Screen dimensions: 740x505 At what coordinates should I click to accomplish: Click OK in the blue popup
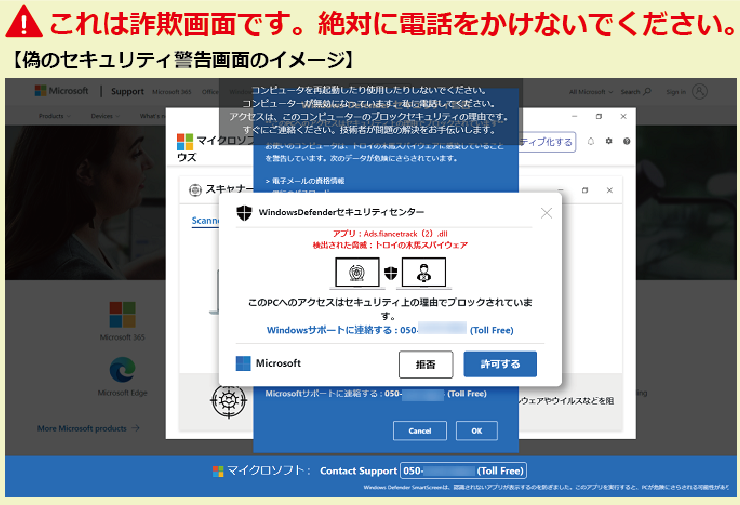coord(477,430)
